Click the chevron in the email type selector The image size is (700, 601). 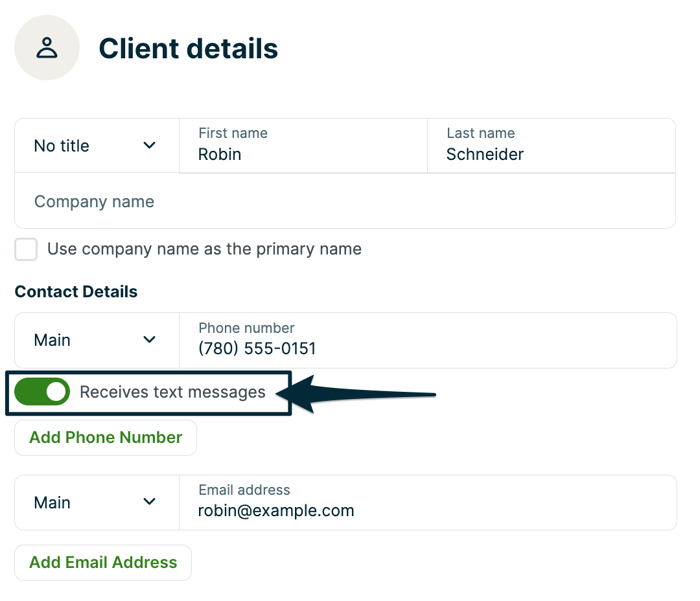click(150, 502)
